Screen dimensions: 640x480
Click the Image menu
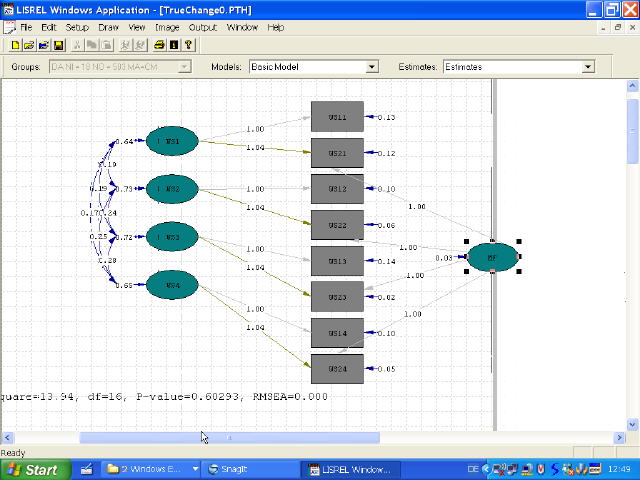[167, 27]
